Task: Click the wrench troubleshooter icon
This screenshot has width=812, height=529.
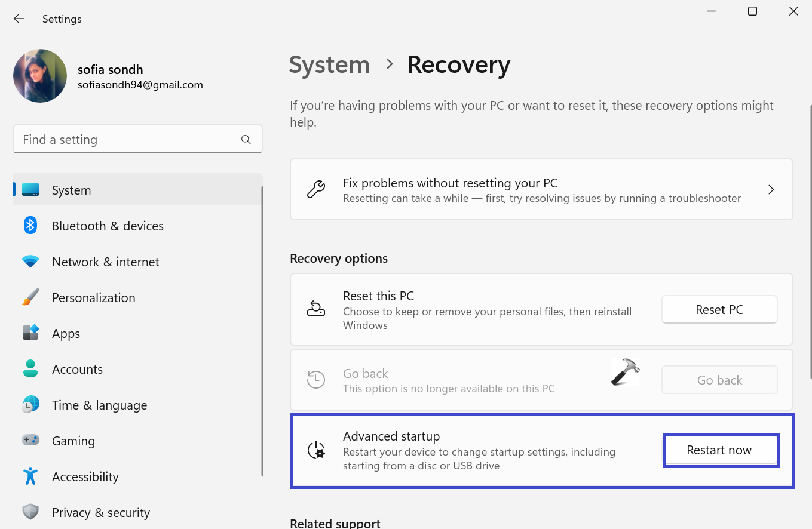Action: coord(316,190)
